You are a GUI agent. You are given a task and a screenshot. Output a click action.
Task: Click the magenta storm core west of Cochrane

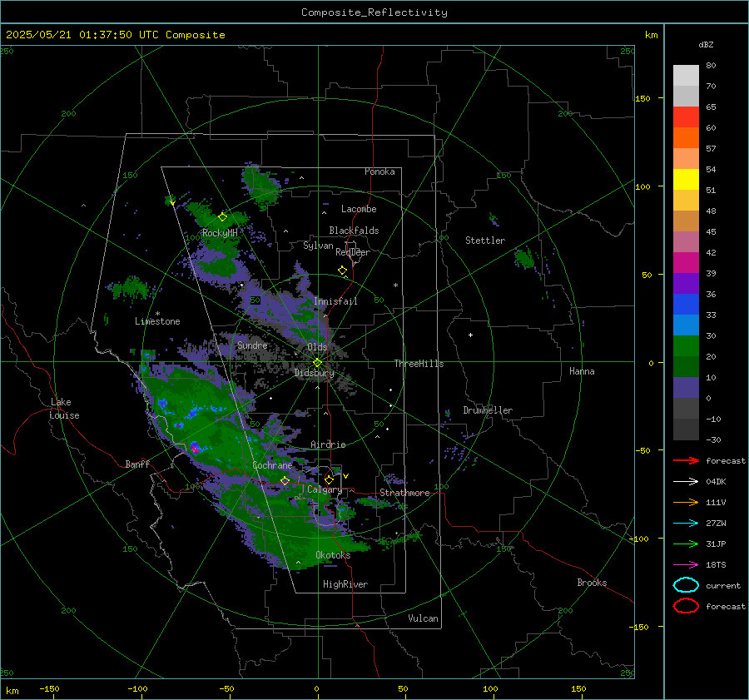(195, 448)
